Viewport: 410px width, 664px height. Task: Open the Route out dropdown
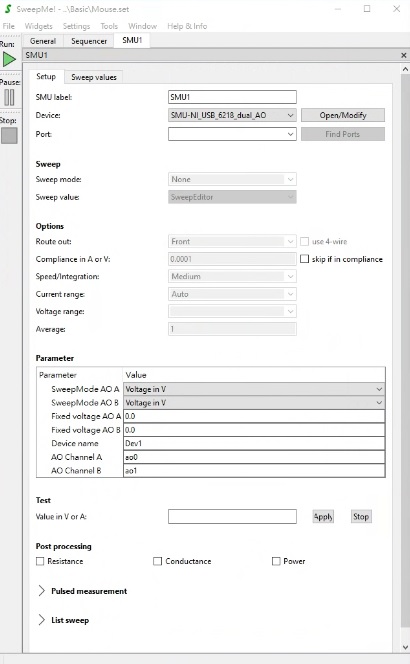[232, 241]
